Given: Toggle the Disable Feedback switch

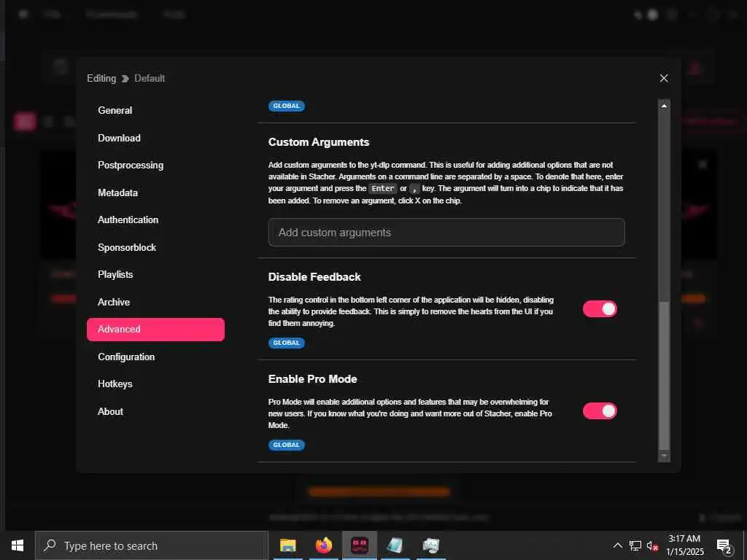Looking at the screenshot, I should (x=600, y=309).
